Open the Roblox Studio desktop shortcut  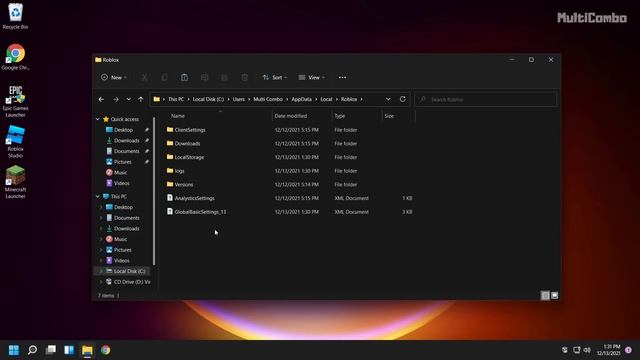[x=15, y=142]
